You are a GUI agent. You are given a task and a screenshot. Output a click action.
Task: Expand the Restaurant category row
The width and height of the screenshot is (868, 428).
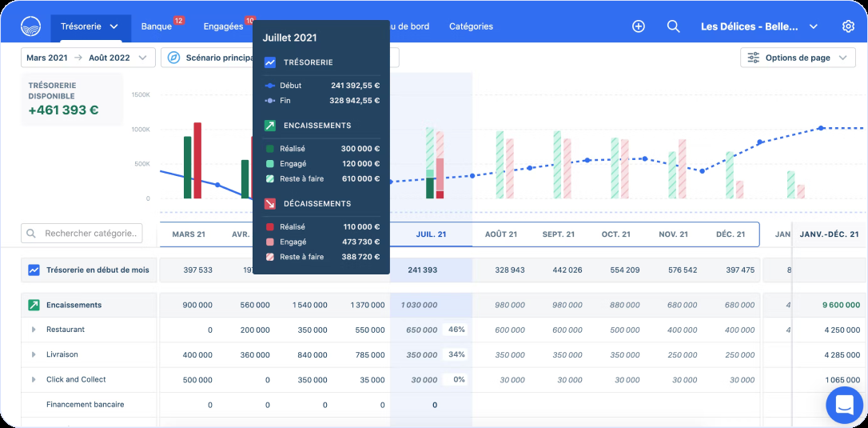point(34,330)
